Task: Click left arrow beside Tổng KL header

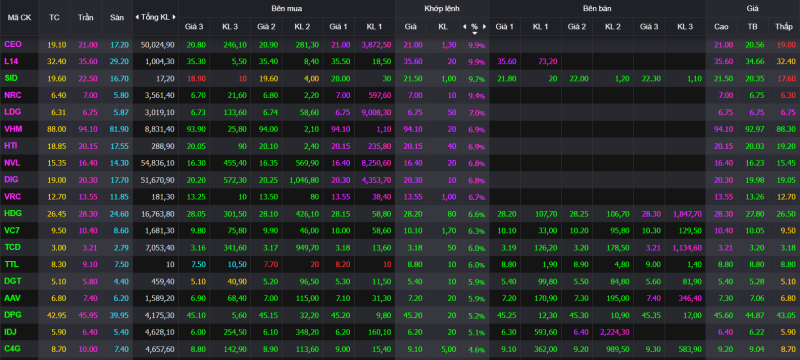Action: pos(137,17)
